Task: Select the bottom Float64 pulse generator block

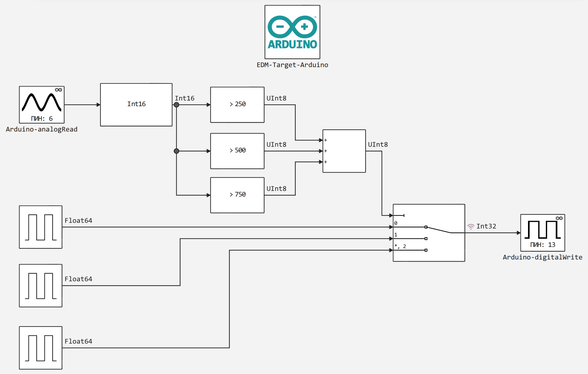Action: click(41, 348)
